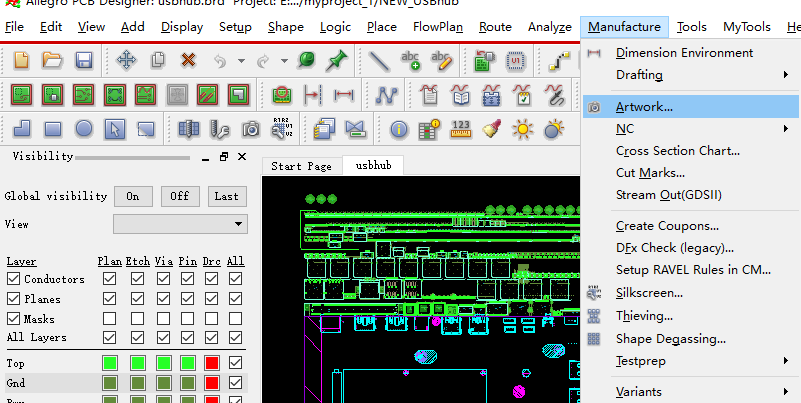
Task: Click the U1 chip placement icon
Action: pyautogui.click(x=515, y=61)
